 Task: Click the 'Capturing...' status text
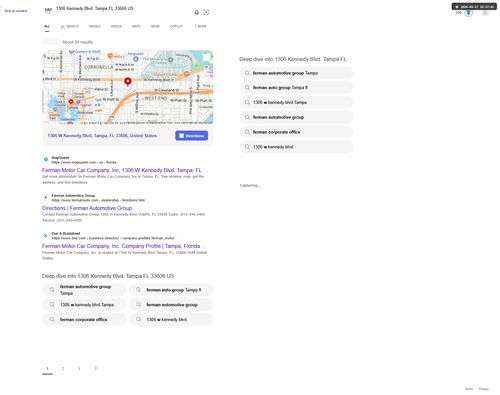(x=250, y=185)
